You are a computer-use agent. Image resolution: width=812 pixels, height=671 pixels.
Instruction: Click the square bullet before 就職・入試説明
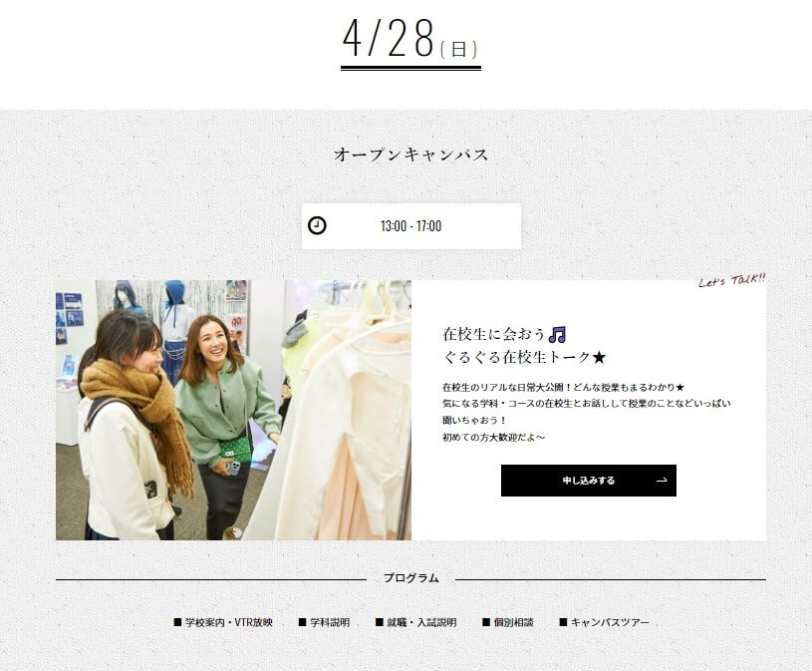379,622
